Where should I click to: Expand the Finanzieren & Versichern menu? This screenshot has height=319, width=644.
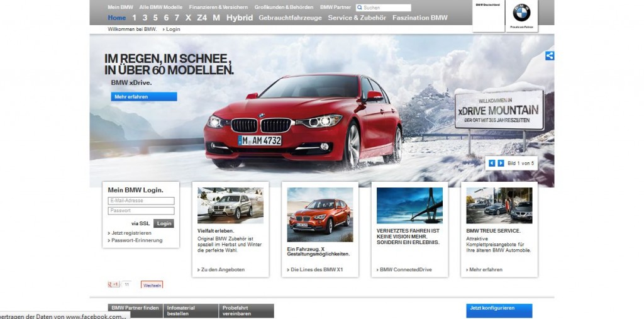(x=218, y=8)
